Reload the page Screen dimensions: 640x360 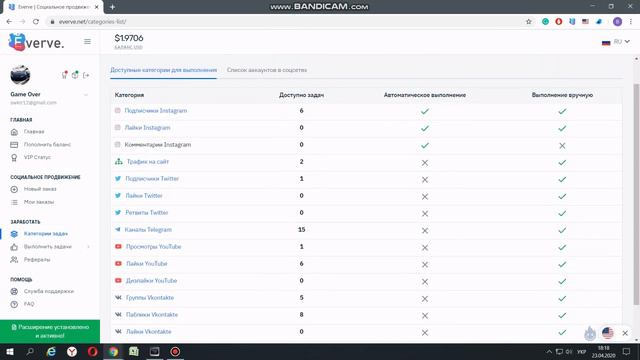tap(36, 22)
